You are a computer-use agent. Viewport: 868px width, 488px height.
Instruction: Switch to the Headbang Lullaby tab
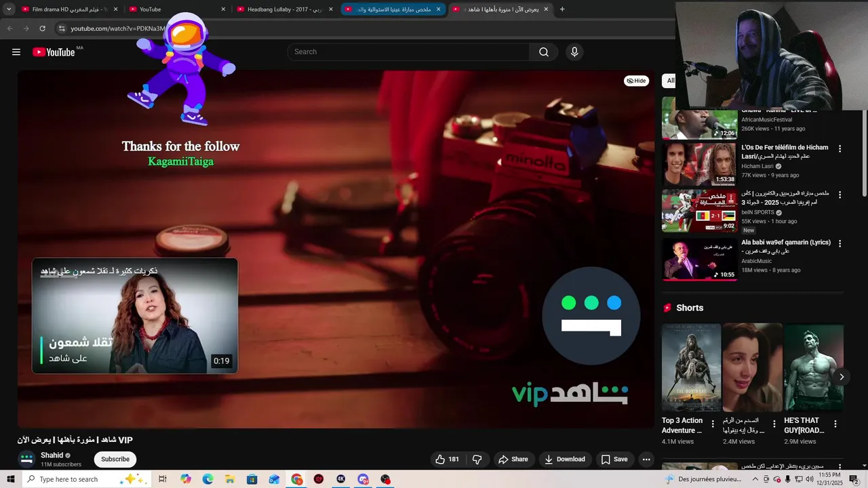point(284,9)
